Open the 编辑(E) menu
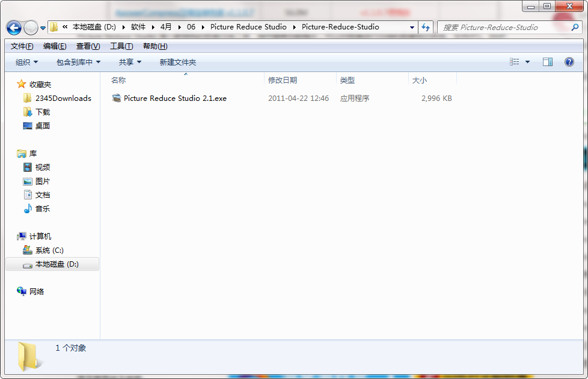The height and width of the screenshot is (379, 588). click(55, 46)
